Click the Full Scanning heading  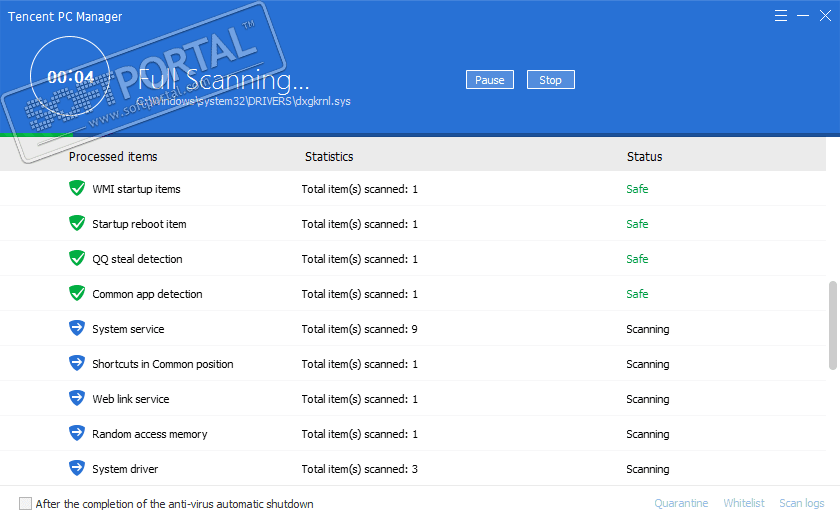223,80
